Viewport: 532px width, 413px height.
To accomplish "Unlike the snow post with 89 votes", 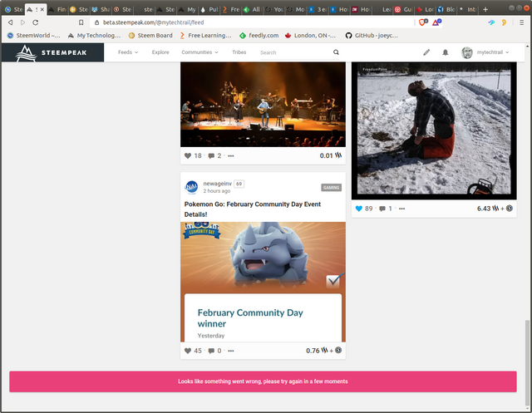I will pyautogui.click(x=358, y=209).
